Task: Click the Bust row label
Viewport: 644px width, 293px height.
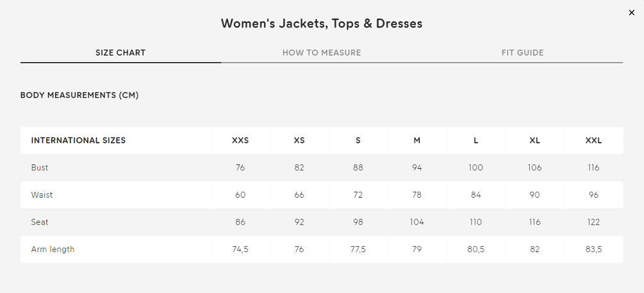Action: [x=40, y=168]
